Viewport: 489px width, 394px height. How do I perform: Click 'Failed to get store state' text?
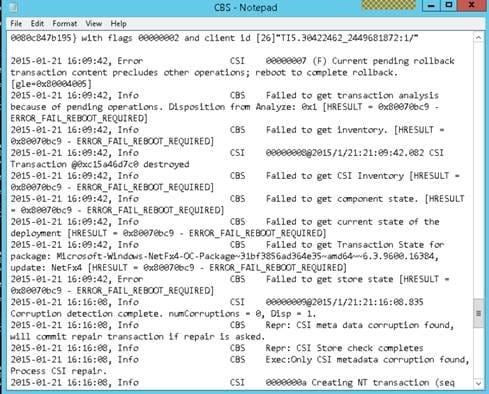click(329, 279)
